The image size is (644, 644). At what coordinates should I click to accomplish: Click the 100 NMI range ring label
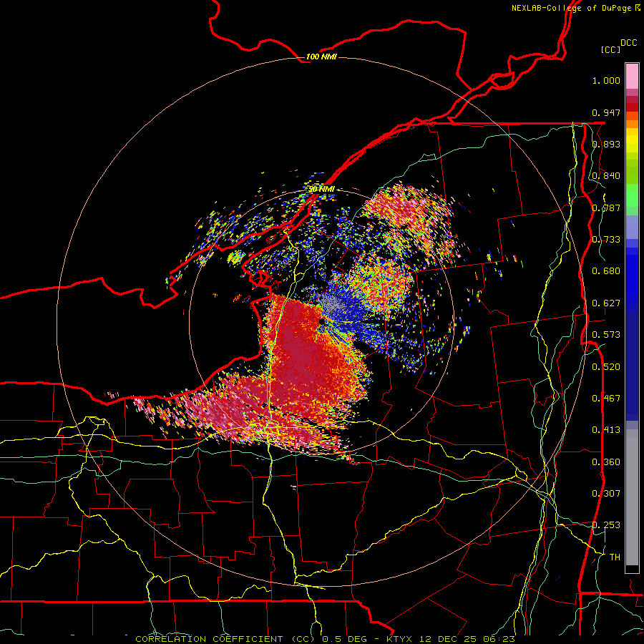(321, 57)
